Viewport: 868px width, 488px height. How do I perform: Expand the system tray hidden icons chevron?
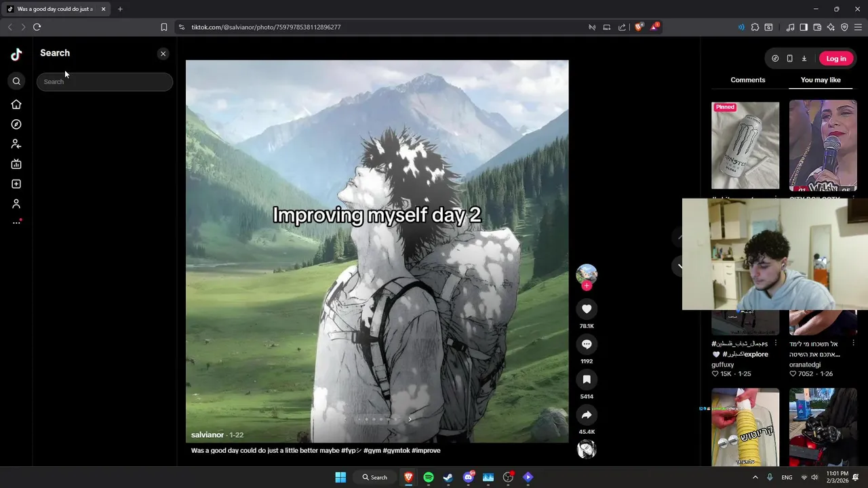tap(755, 477)
